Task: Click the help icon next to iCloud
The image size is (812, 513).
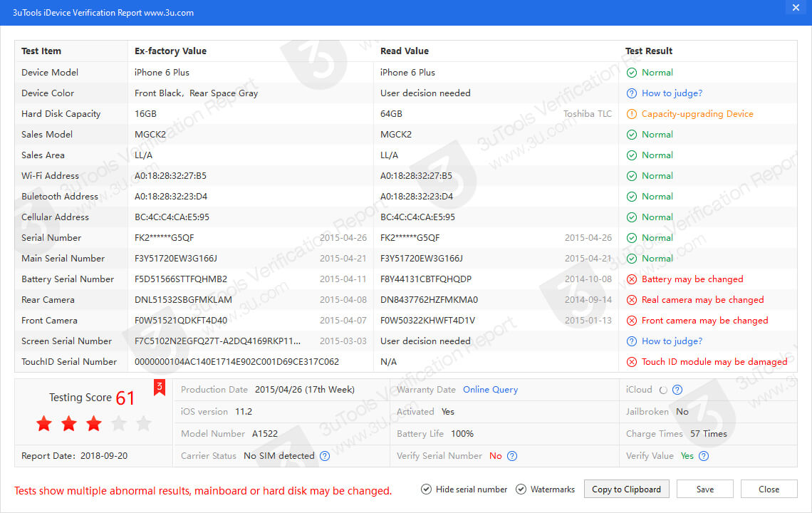Action: pyautogui.click(x=675, y=390)
